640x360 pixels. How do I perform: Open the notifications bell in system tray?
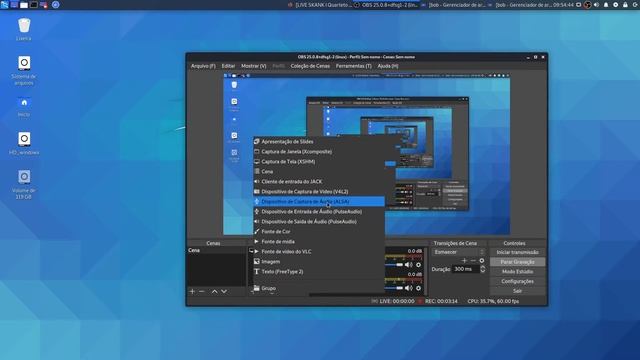pyautogui.click(x=606, y=5)
